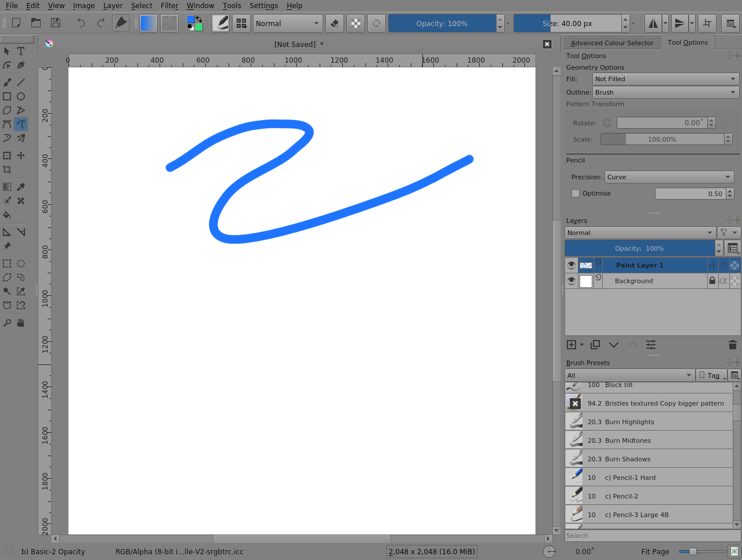Select the Gradient tool
Screen dimensions: 742x560
point(8,186)
